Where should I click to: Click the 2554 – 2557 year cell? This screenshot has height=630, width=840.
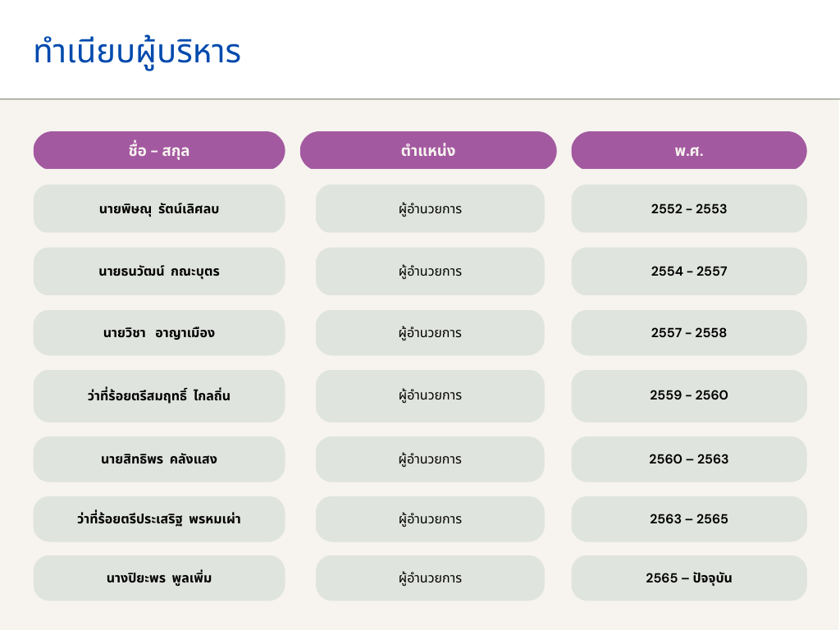click(689, 272)
